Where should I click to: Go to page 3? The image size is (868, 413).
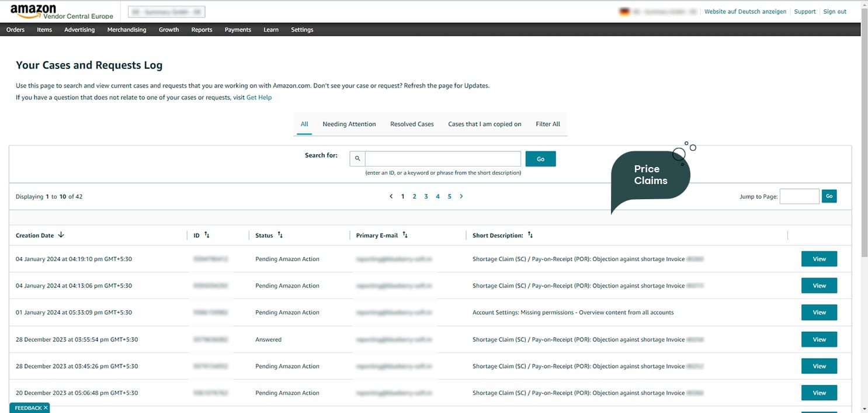pos(426,197)
